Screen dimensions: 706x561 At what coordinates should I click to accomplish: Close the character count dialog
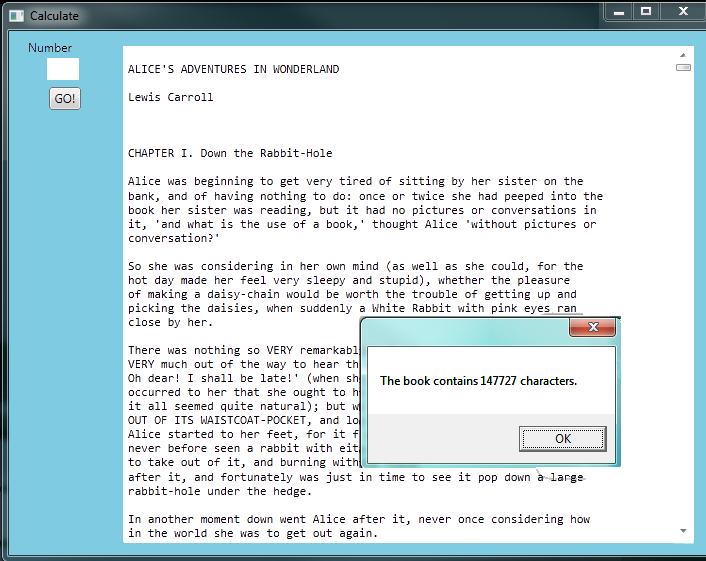point(593,327)
